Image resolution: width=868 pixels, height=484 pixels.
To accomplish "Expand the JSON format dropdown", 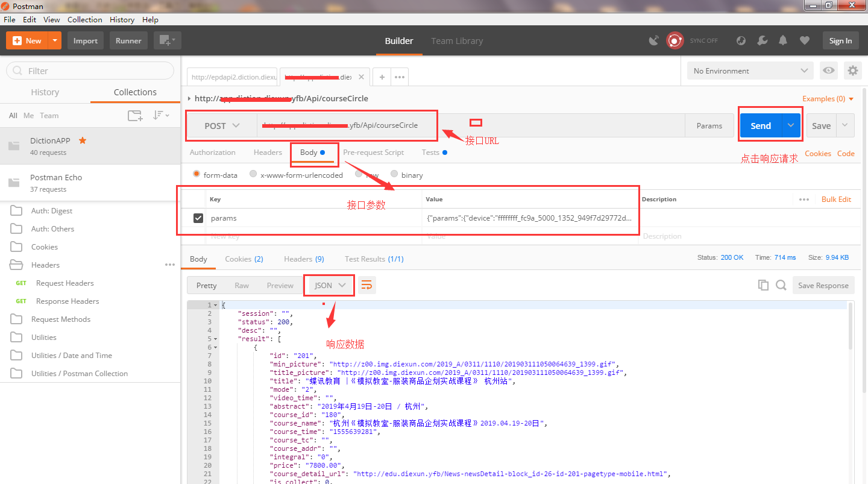I will click(330, 285).
